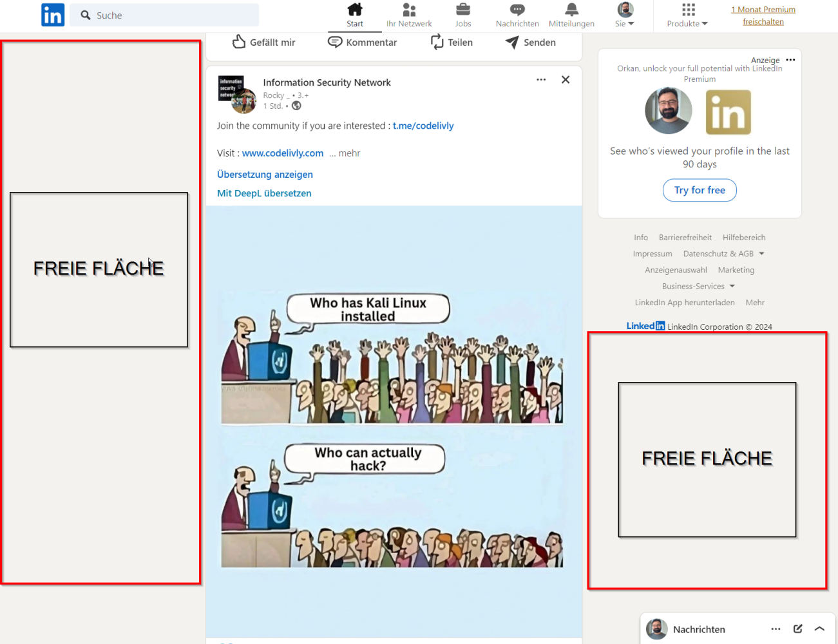
Task: Compose a new message with the pencil icon
Action: point(797,629)
